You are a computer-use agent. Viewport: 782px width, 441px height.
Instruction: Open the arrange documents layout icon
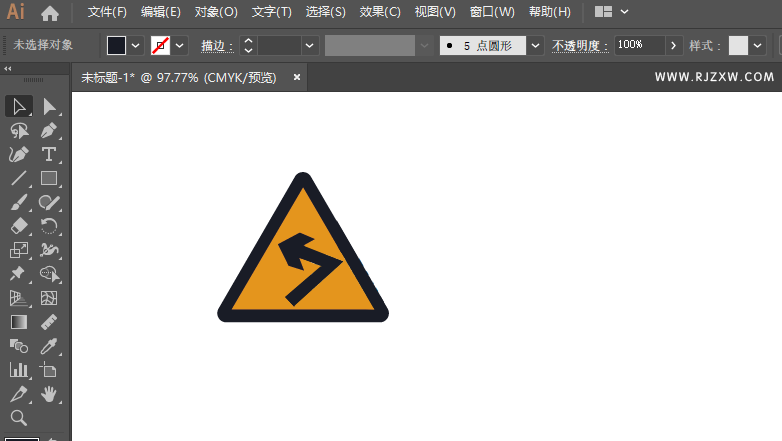[603, 11]
